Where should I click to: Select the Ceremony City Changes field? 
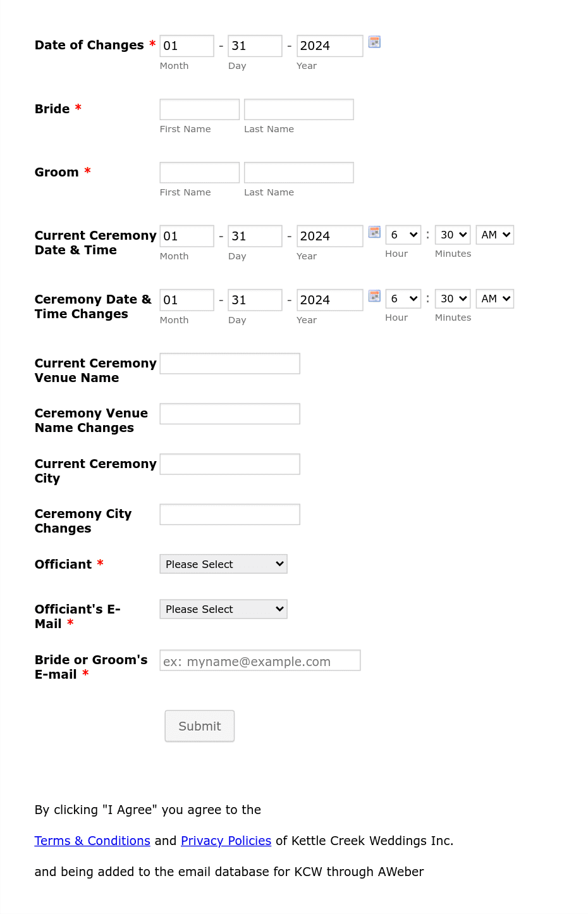point(230,514)
